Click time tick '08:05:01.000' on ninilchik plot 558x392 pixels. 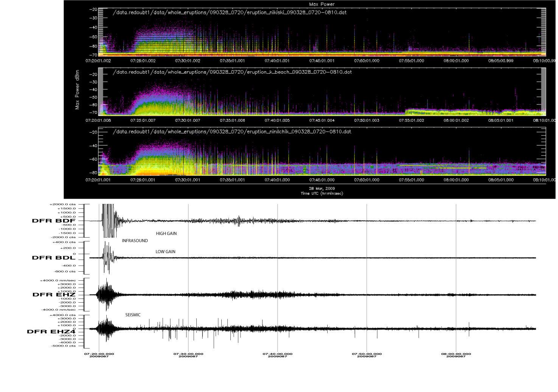(501, 180)
